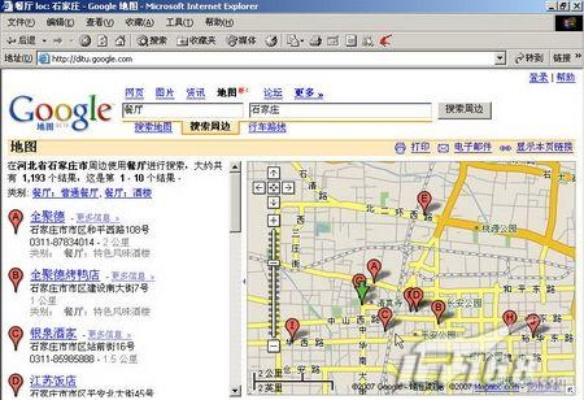The height and width of the screenshot is (400, 584).
Task: Open the 江苏饭店 result link
Action: point(53,381)
